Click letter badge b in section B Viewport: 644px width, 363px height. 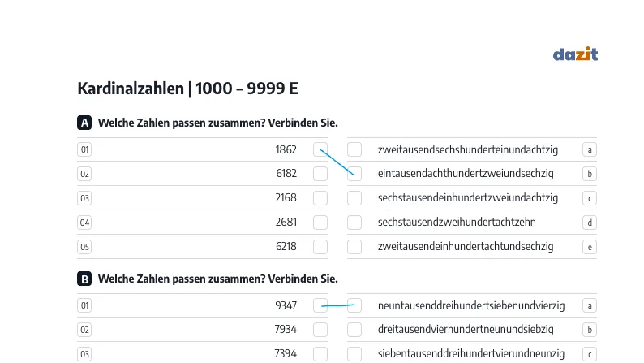click(x=590, y=330)
